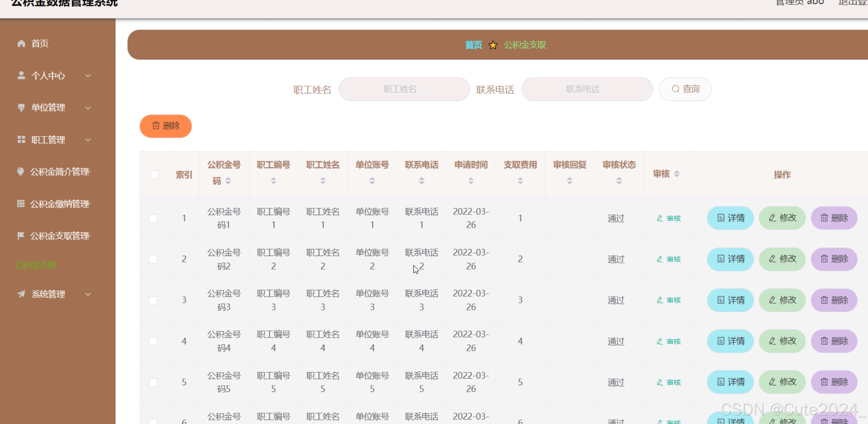Click the home icon beside 首页 in sidebar
The height and width of the screenshot is (424, 868).
pos(21,44)
